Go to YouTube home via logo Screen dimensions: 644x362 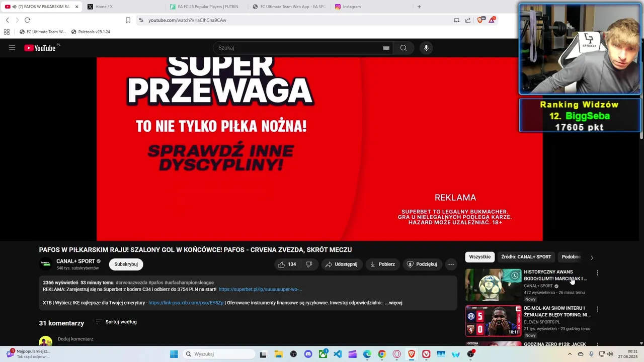click(x=40, y=48)
